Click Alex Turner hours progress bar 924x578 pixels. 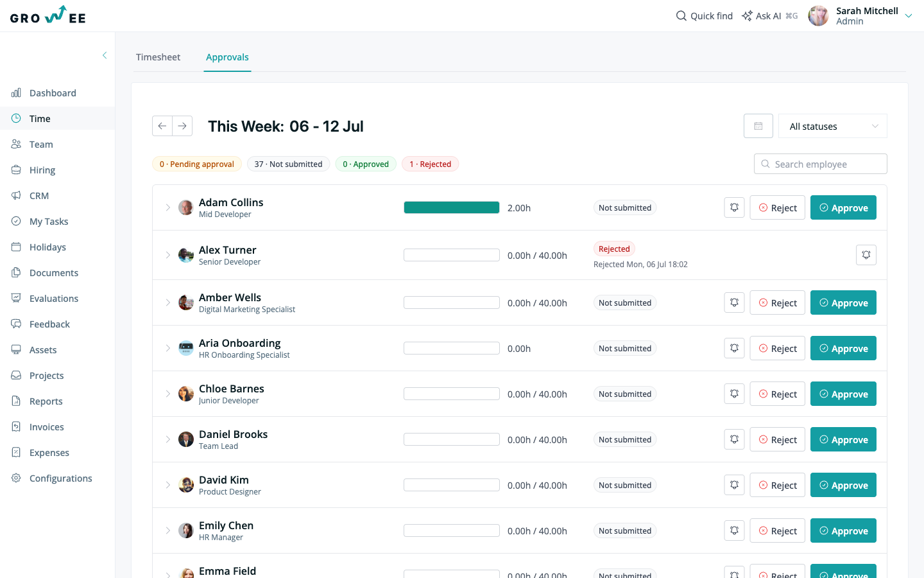(452, 255)
